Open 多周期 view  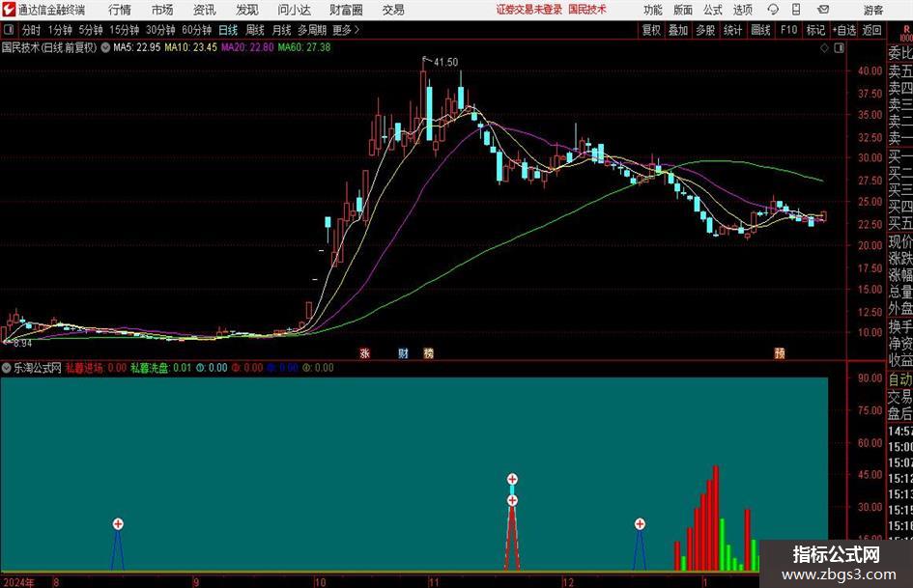(312, 30)
